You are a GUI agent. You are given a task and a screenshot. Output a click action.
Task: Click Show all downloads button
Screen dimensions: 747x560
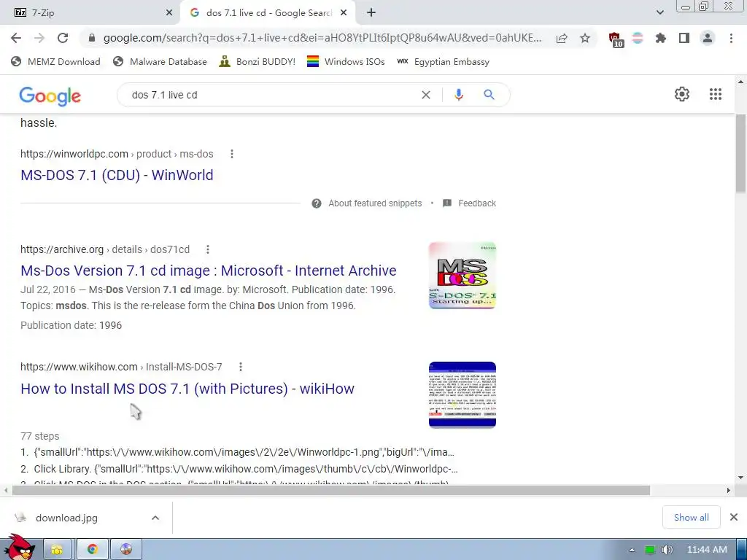(692, 517)
